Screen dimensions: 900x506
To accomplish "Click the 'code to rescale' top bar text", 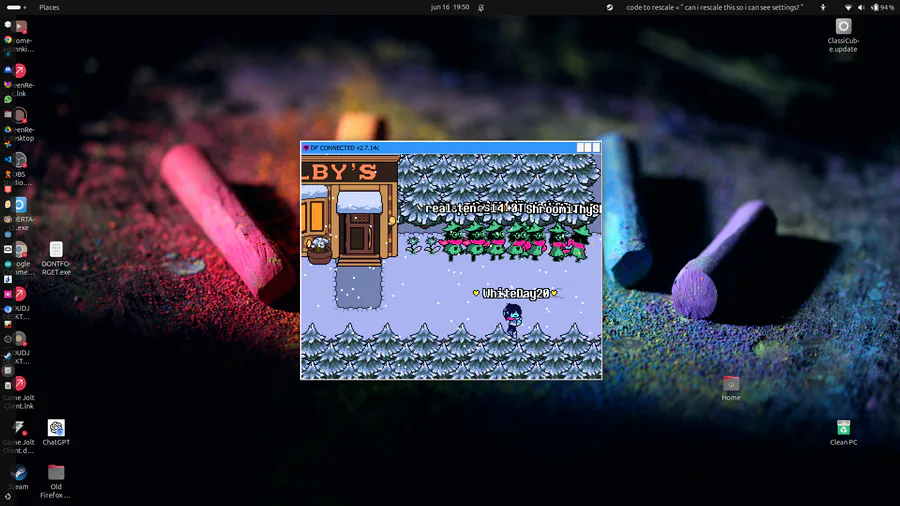I will coord(715,7).
